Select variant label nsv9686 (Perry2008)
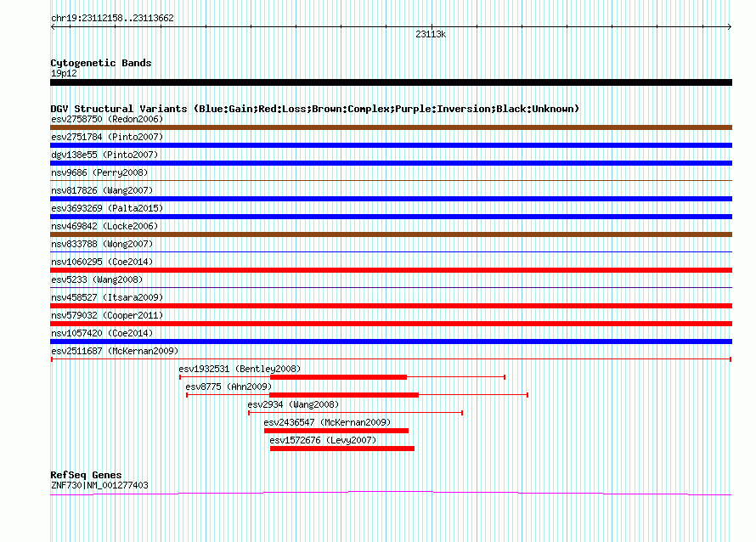The image size is (756, 542). [99, 172]
